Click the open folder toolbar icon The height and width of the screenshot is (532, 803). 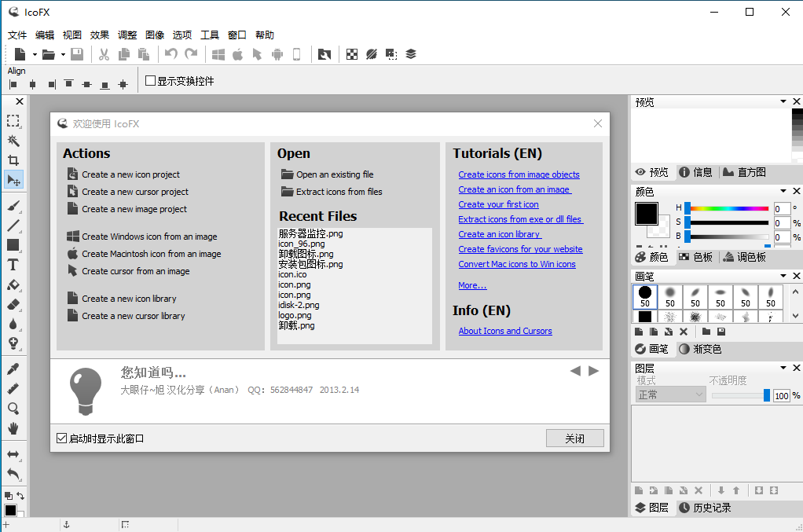click(x=49, y=54)
